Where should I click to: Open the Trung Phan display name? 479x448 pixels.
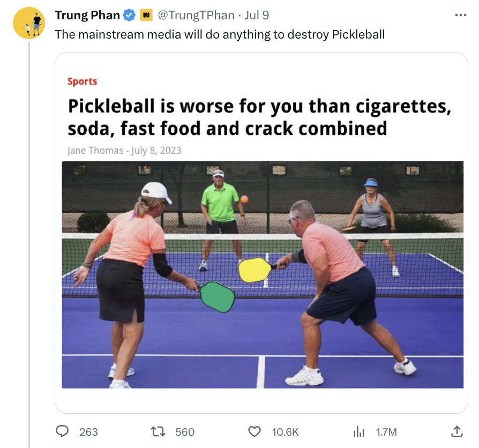click(87, 15)
